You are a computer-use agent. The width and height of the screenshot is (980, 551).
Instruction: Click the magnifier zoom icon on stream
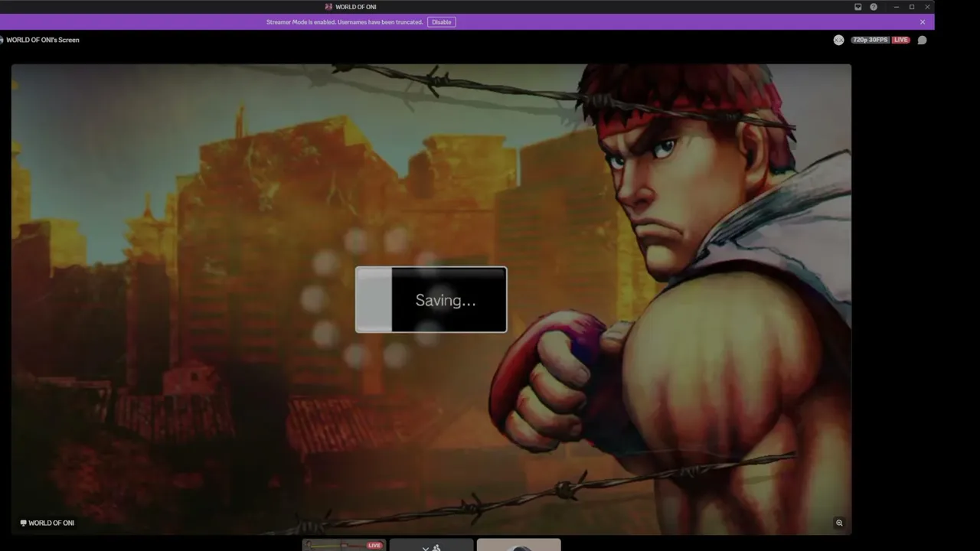point(839,523)
